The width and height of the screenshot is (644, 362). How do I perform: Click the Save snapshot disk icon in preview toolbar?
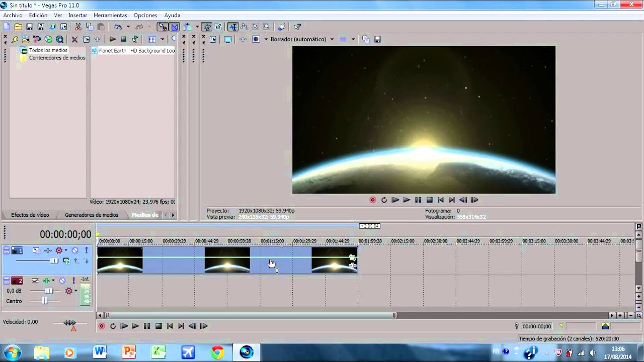coord(377,39)
